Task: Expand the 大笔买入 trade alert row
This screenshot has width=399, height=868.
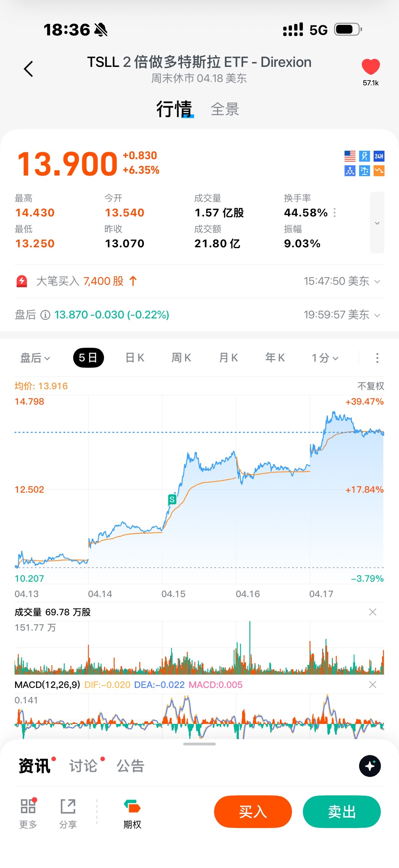Action: pyautogui.click(x=377, y=281)
